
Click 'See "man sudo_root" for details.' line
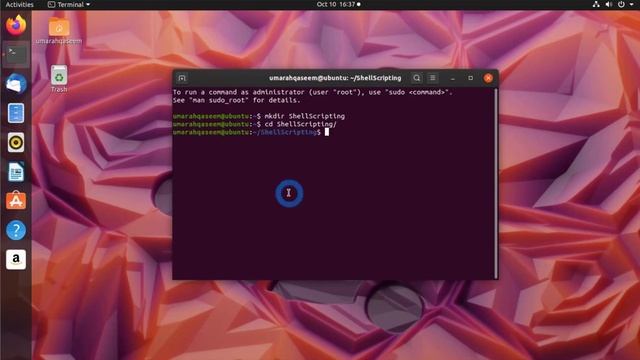tap(236, 100)
